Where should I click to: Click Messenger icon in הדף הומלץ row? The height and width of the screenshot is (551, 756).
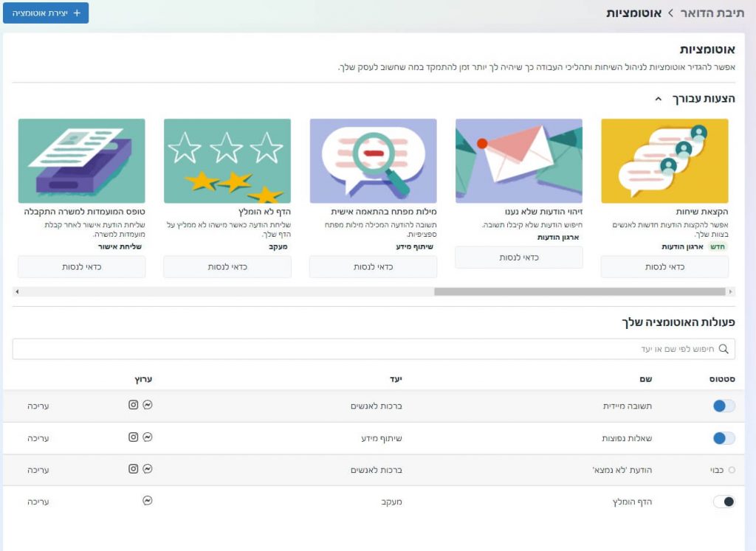click(x=148, y=500)
